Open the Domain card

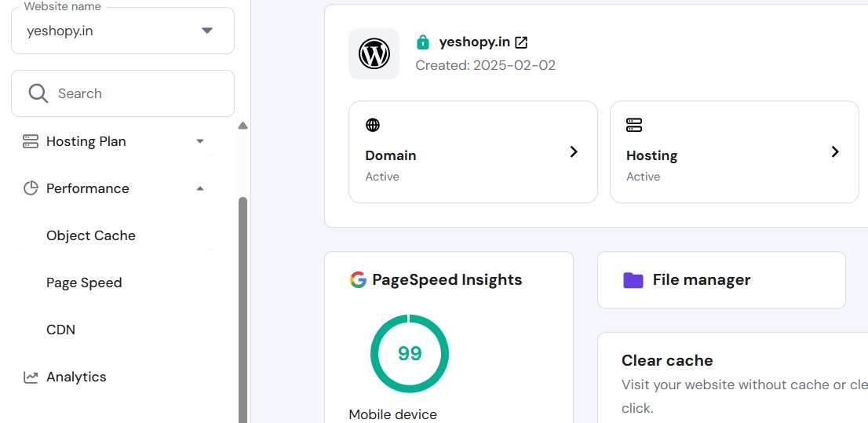473,151
